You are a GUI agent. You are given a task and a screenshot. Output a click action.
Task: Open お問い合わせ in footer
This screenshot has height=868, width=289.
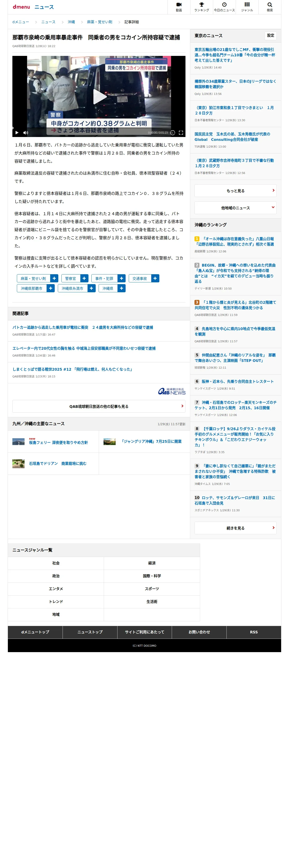pyautogui.click(x=199, y=632)
